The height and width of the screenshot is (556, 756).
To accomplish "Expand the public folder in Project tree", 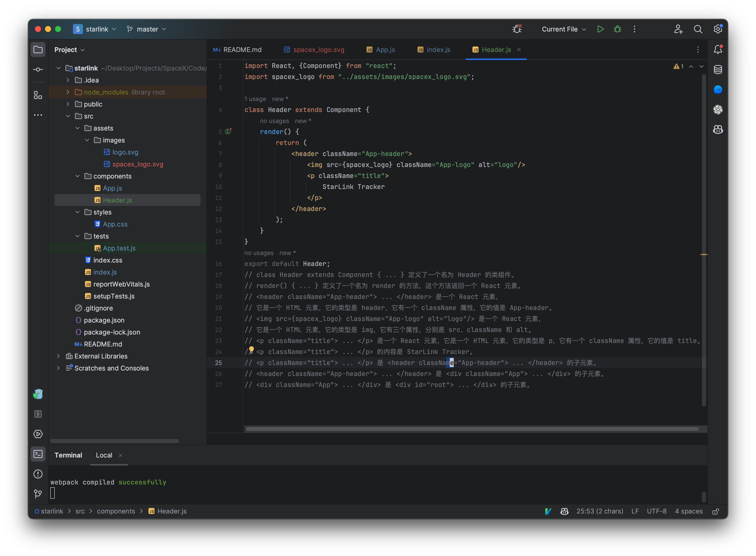I will (68, 104).
